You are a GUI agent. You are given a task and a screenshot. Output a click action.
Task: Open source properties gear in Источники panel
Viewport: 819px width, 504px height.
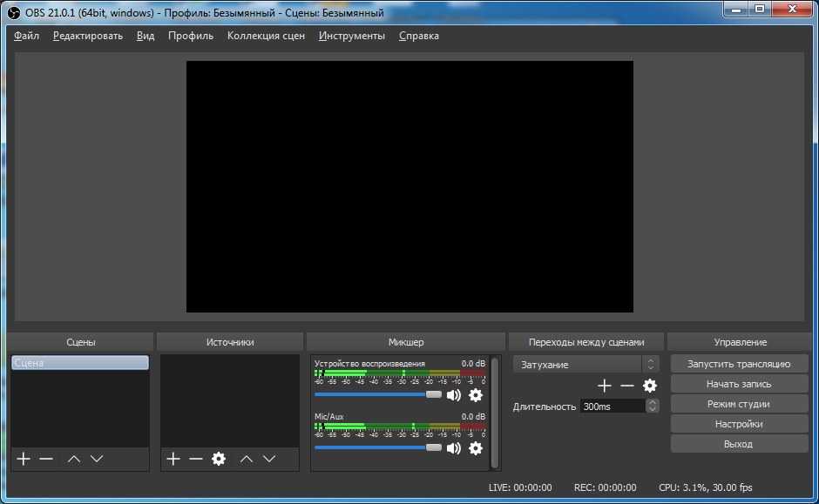coord(219,459)
